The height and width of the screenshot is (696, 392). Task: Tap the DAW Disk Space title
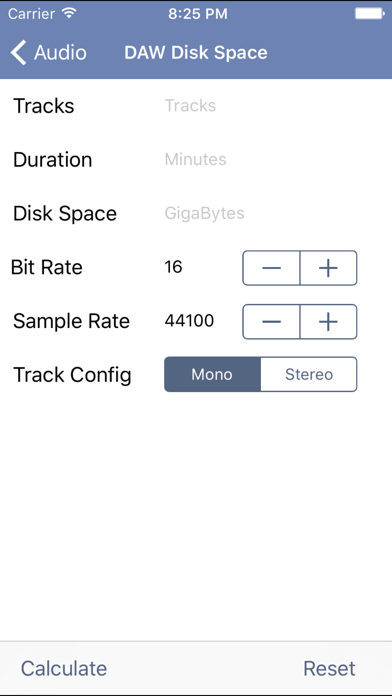(196, 52)
